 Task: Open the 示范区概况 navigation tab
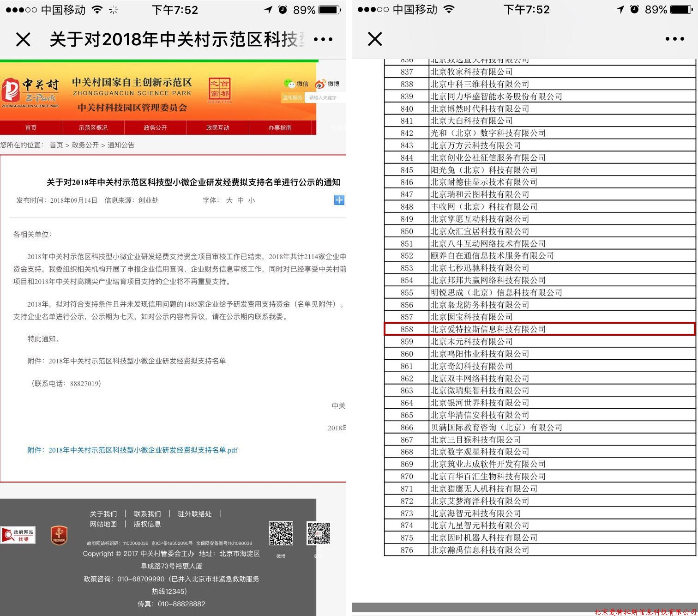tap(93, 127)
